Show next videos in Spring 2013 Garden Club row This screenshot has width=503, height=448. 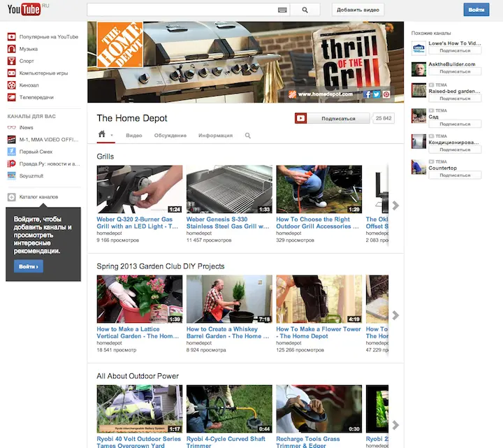coord(395,315)
